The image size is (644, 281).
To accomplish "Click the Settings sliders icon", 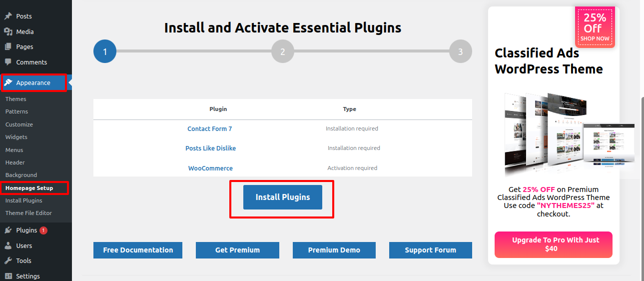I will [8, 276].
